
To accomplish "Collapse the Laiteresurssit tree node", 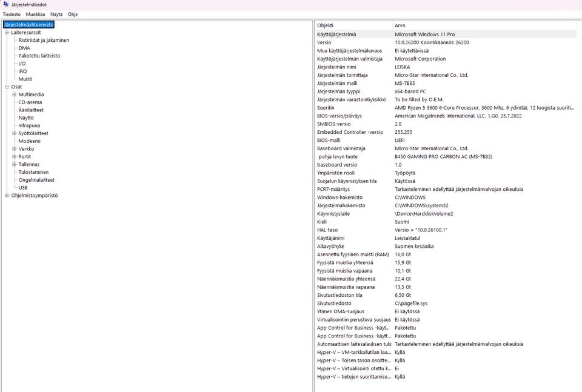I will point(7,33).
